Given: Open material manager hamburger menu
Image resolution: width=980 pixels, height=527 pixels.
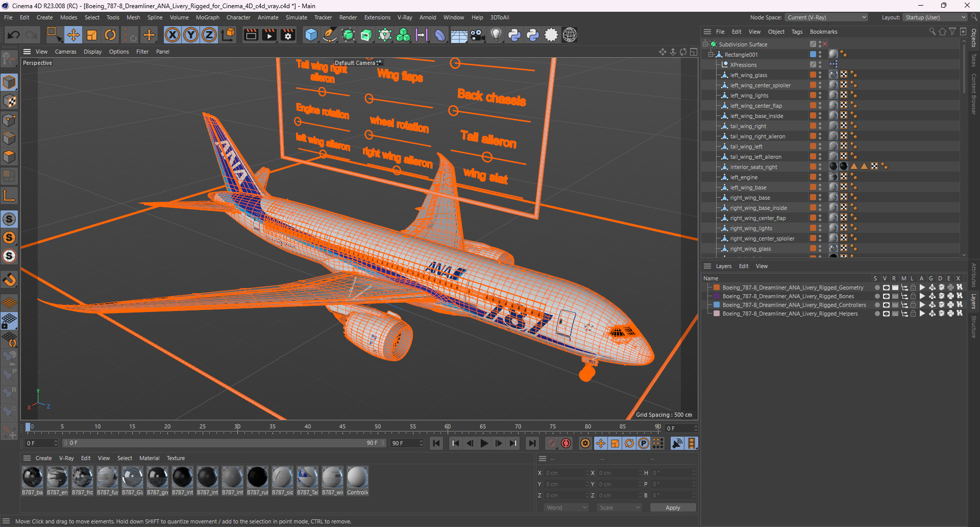Looking at the screenshot, I should point(27,458).
